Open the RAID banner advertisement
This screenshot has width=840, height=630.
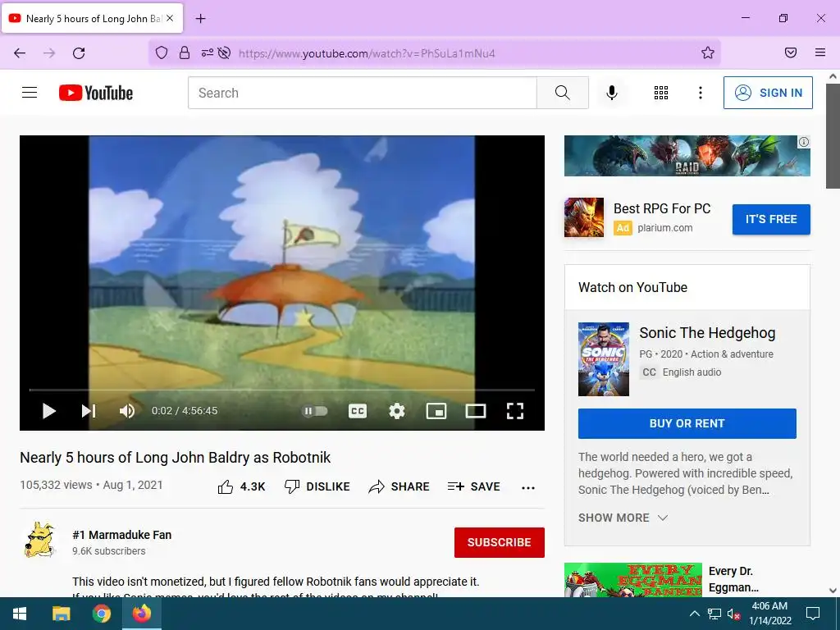click(x=687, y=155)
